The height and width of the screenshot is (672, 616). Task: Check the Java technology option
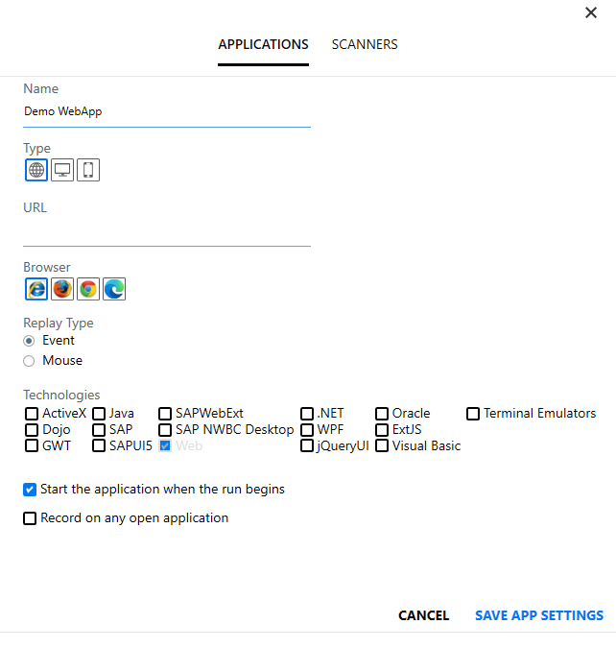coord(99,414)
